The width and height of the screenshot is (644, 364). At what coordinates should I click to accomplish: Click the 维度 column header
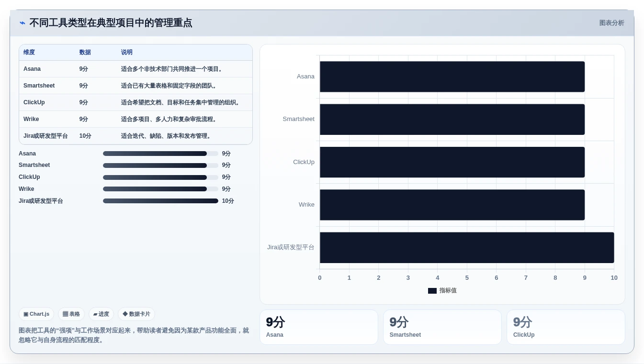29,52
